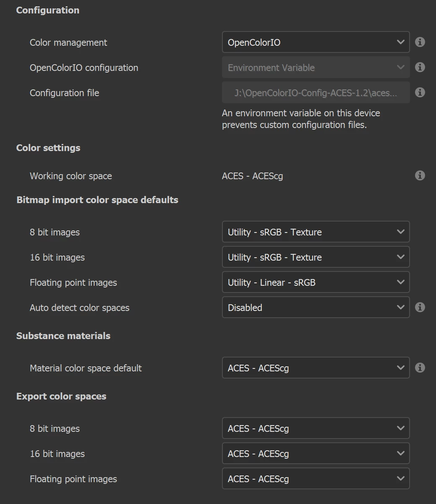The height and width of the screenshot is (504, 436).
Task: Click the Configuration file path field
Action: point(316,93)
